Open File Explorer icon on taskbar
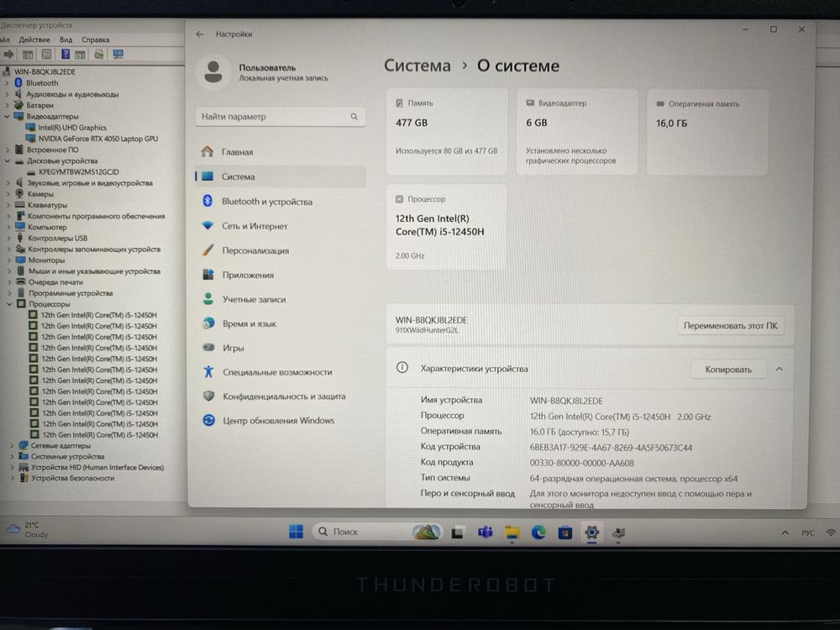The image size is (840, 630). [512, 532]
